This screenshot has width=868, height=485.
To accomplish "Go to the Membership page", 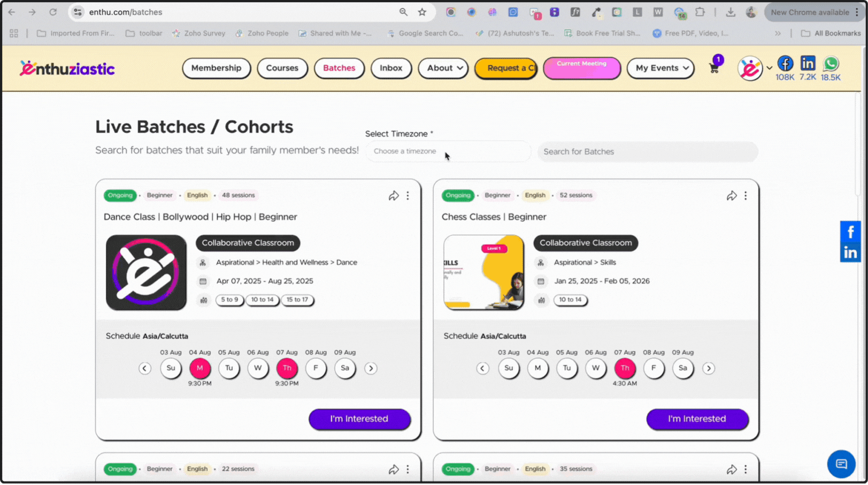I will point(216,68).
